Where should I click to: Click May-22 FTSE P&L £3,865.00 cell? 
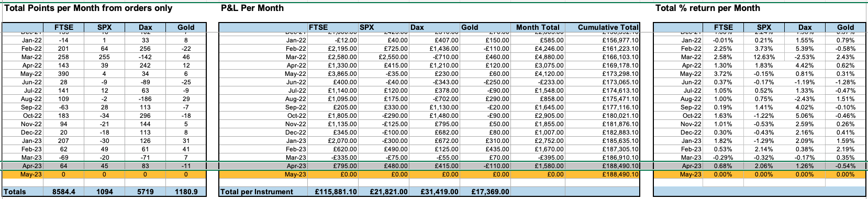tap(332, 74)
